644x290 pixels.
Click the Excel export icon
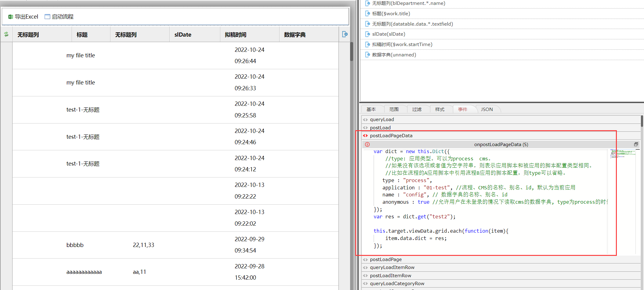[11, 17]
